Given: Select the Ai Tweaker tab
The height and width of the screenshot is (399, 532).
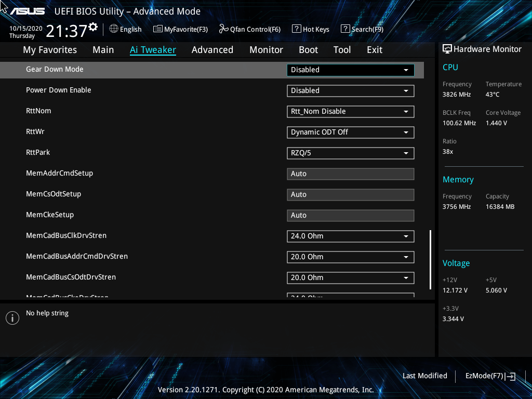Looking at the screenshot, I should pos(153,50).
